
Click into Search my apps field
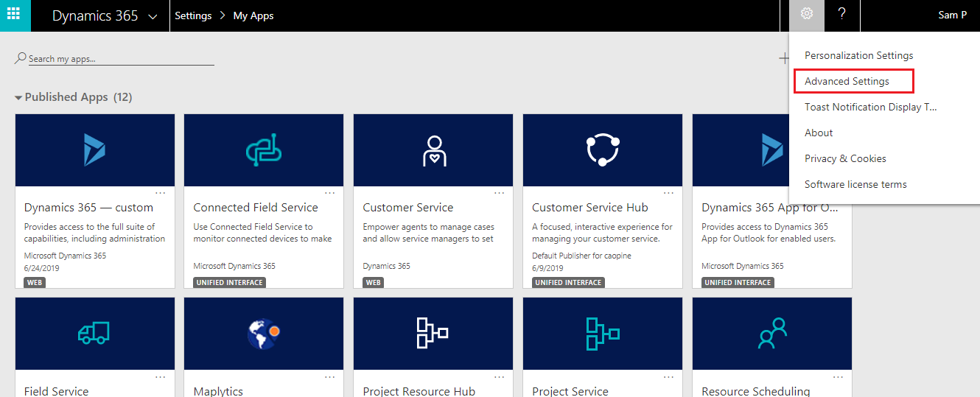coord(121,58)
